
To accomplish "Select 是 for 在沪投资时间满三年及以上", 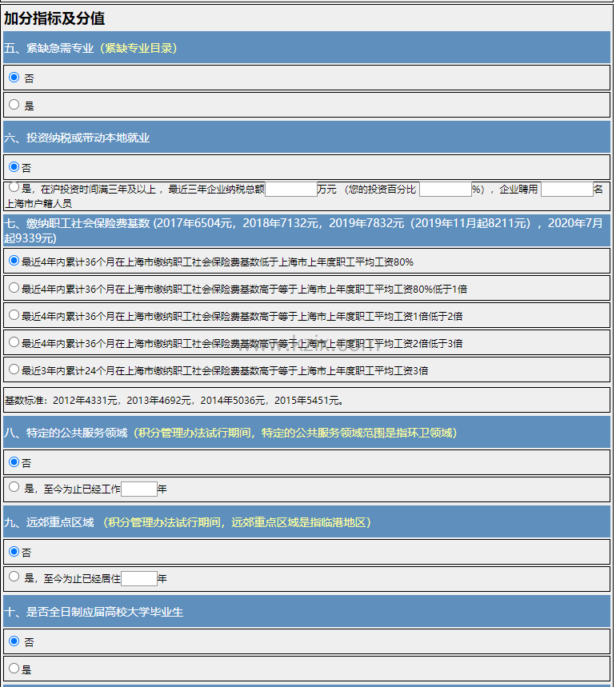I will 14,188.
